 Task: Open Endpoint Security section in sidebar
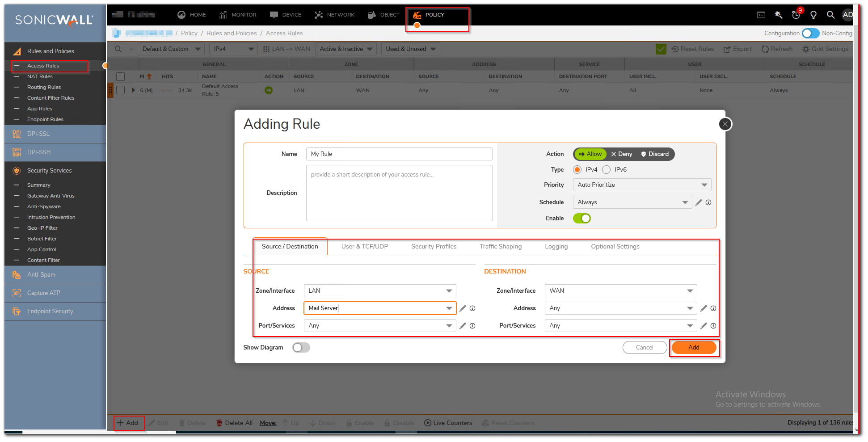(55, 312)
